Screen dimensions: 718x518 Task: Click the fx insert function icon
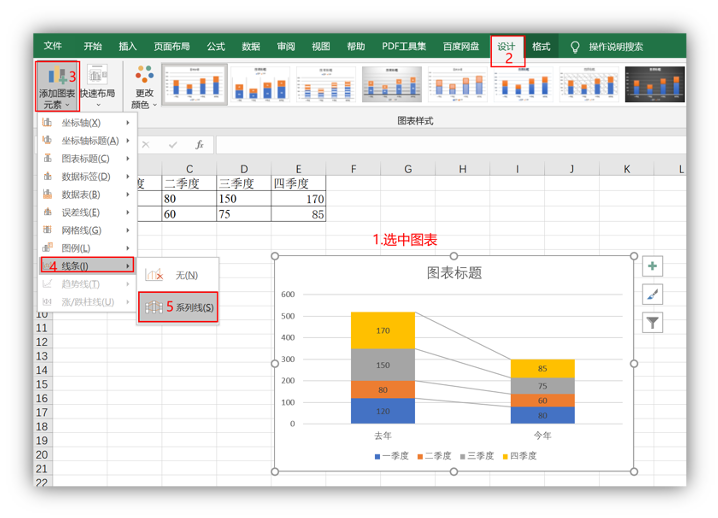pyautogui.click(x=199, y=145)
